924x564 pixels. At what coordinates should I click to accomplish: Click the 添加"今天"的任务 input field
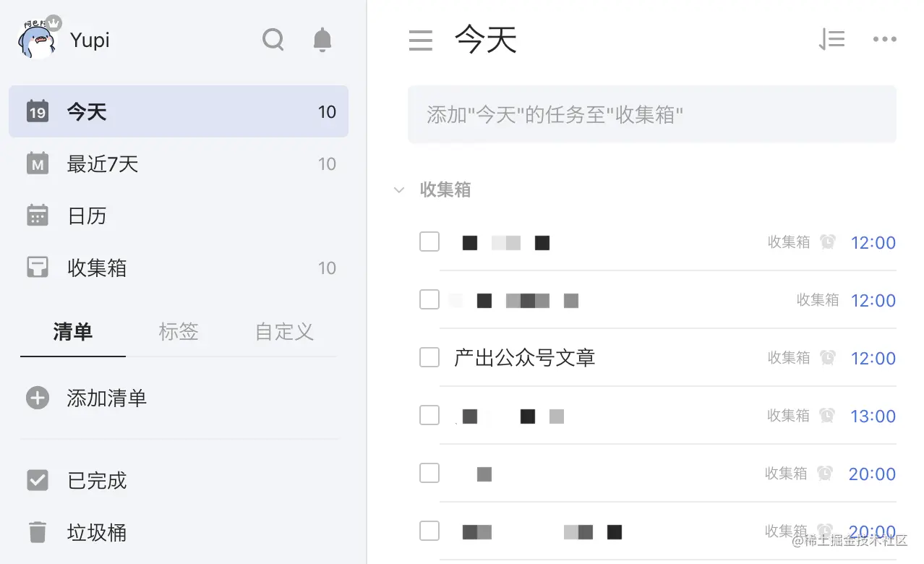click(x=652, y=114)
